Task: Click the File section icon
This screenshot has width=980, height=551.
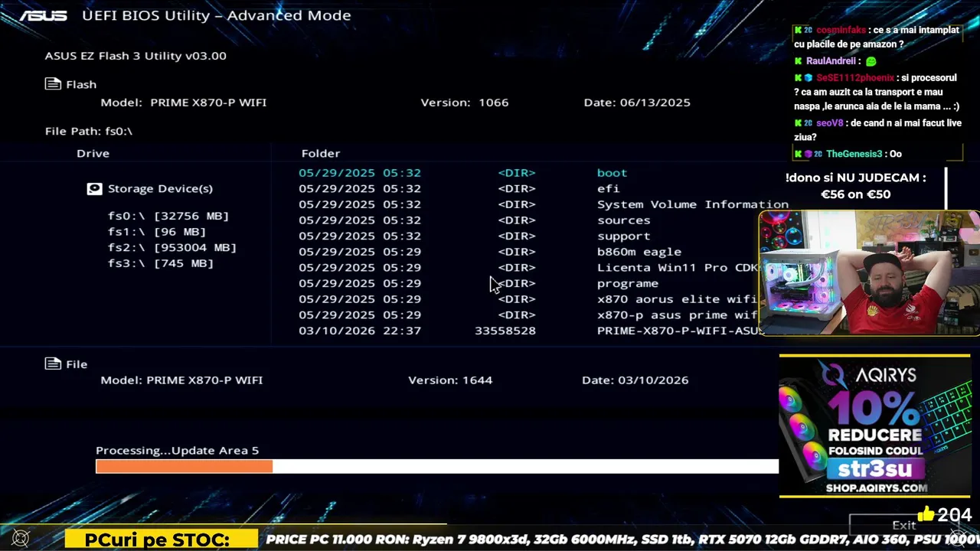Action: coord(53,364)
